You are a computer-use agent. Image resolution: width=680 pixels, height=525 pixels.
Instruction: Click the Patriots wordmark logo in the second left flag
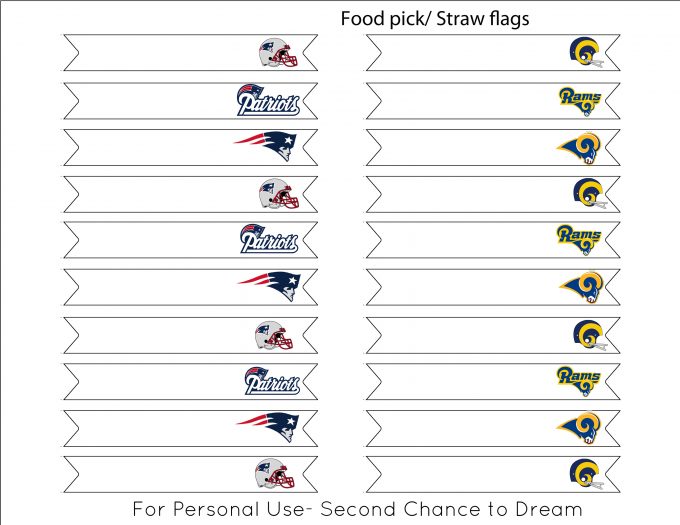(268, 100)
